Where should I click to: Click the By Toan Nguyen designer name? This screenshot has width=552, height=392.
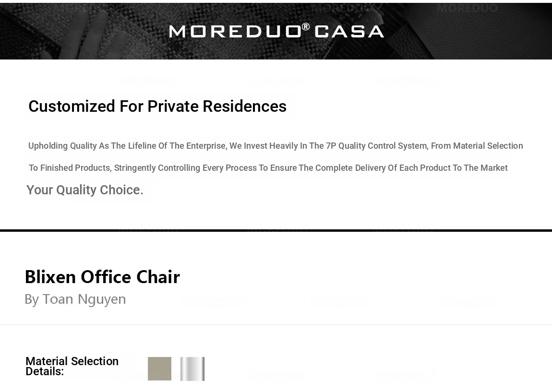pos(75,299)
